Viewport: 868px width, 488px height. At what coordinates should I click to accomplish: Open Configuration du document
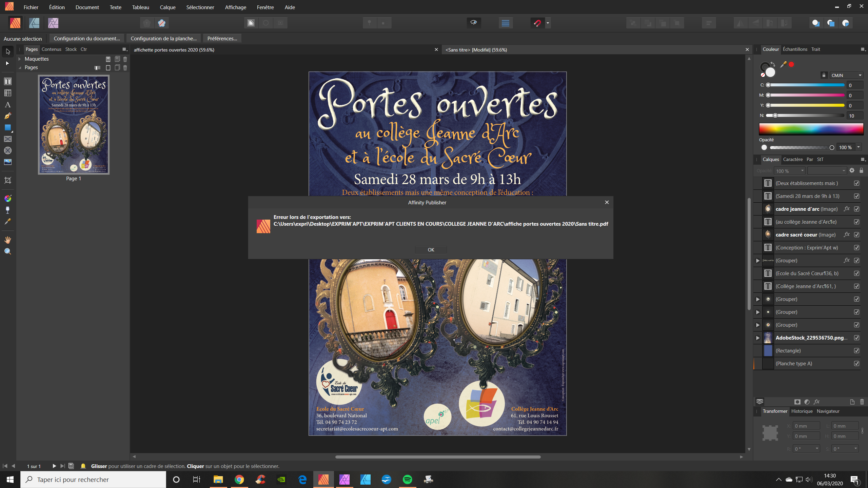pyautogui.click(x=87, y=38)
